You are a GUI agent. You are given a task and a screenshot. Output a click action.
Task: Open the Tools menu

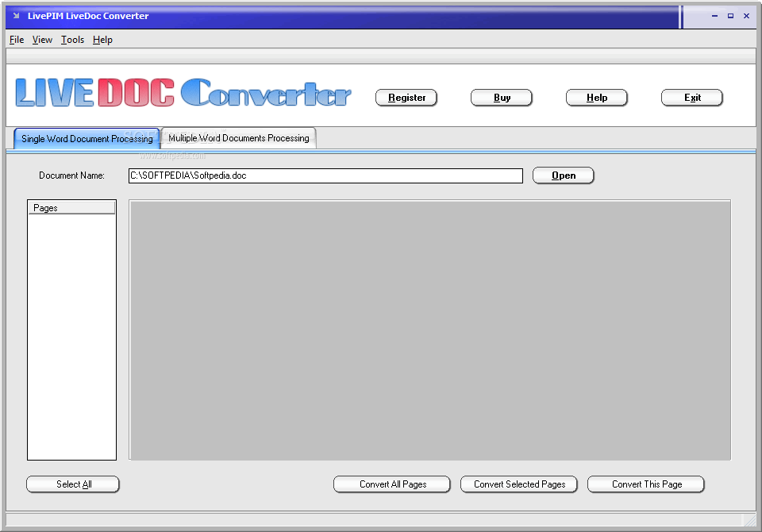(72, 40)
